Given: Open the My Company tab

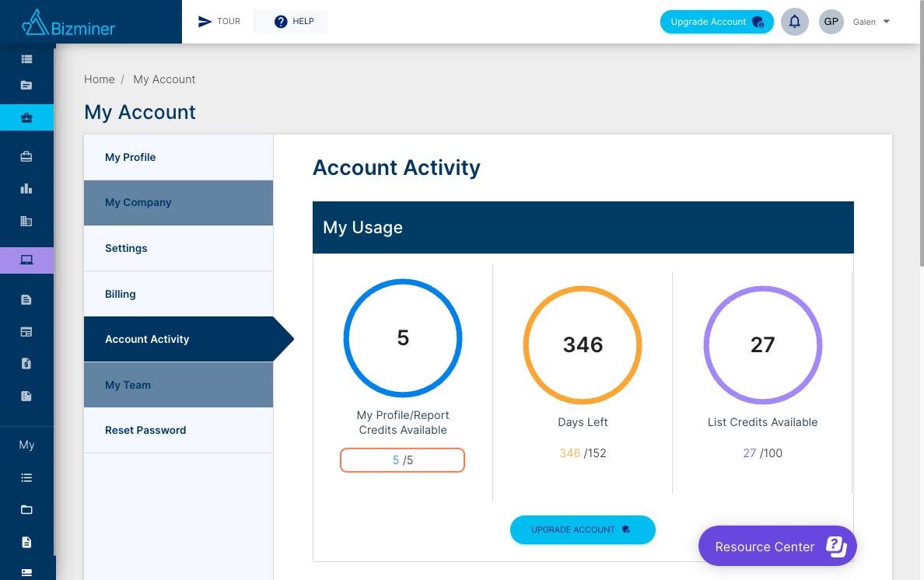Looking at the screenshot, I should coord(179,203).
